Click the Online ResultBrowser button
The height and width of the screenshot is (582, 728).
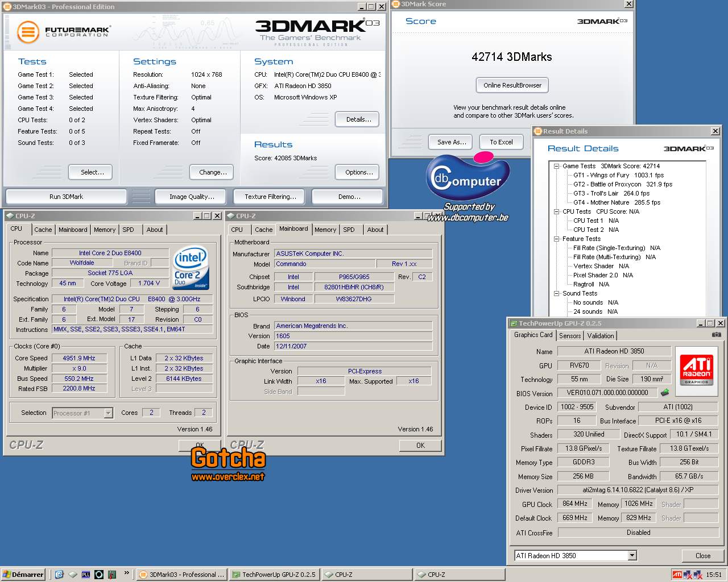click(512, 85)
